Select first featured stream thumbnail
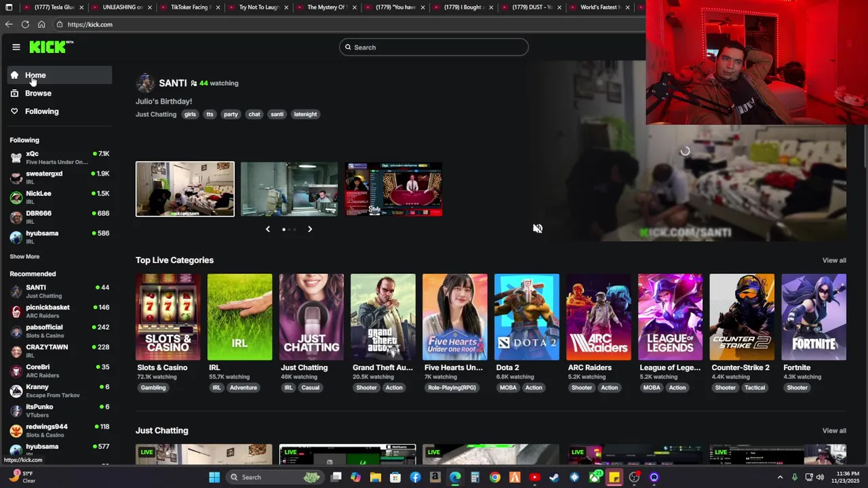This screenshot has height=488, width=868. 185,189
